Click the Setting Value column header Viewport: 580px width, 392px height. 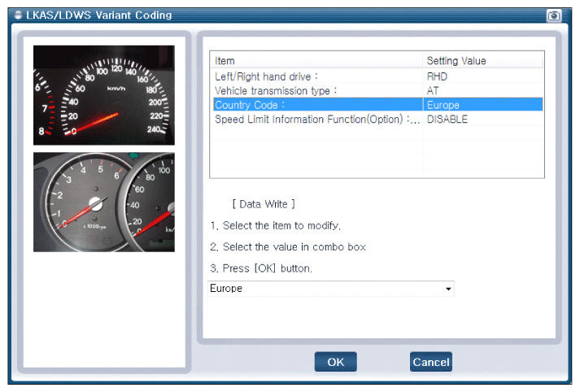point(482,61)
